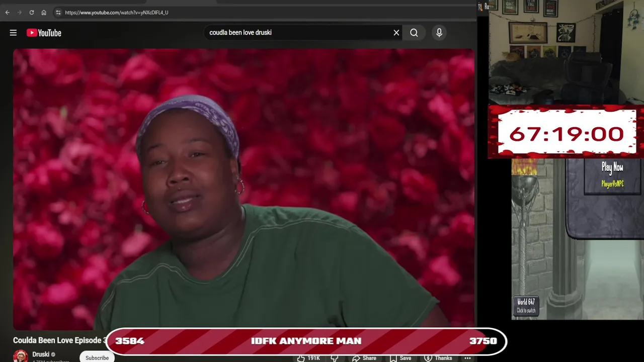This screenshot has width=644, height=362.
Task: Click the 'IDFK ANYMORE MAN' goal bar
Action: click(306, 341)
